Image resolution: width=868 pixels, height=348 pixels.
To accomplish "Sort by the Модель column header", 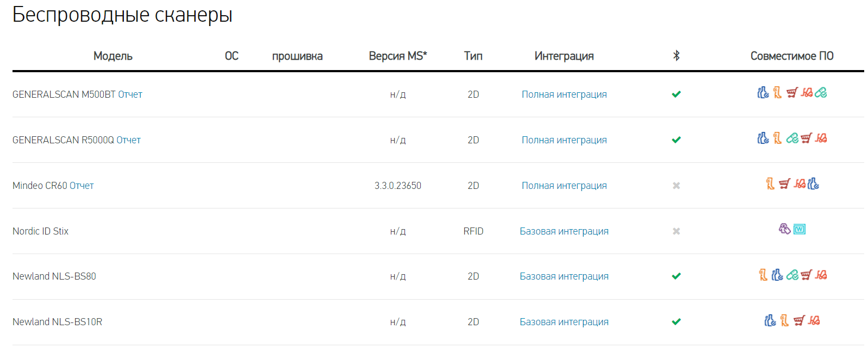I will pos(113,56).
